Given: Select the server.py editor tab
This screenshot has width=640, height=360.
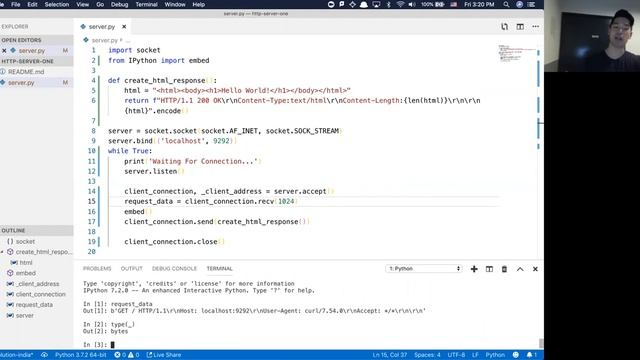Looking at the screenshot, I should (x=102, y=27).
